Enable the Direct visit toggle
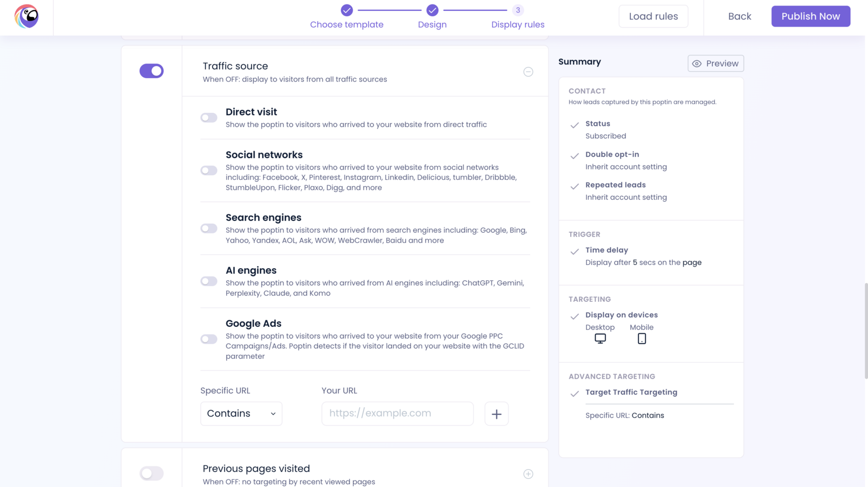The image size is (868, 487). 209,118
